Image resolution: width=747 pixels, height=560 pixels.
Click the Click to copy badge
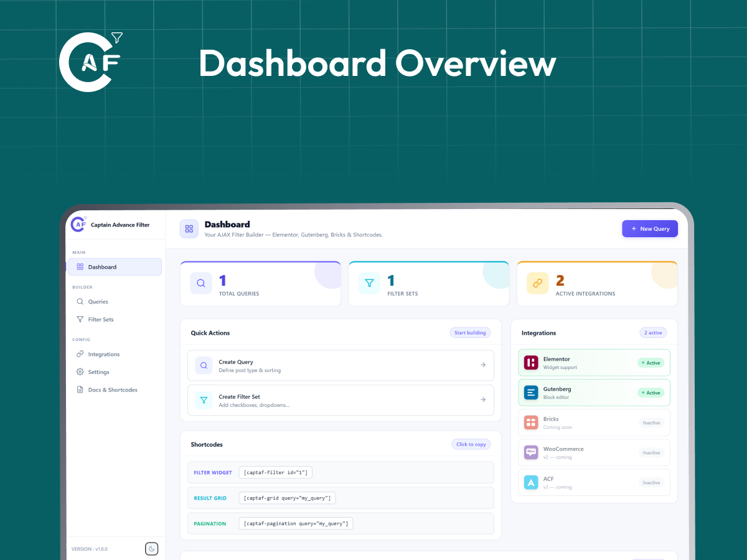coord(471,444)
